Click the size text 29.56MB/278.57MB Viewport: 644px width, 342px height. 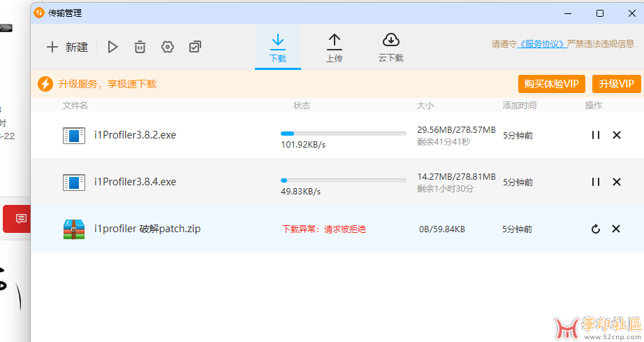point(456,130)
